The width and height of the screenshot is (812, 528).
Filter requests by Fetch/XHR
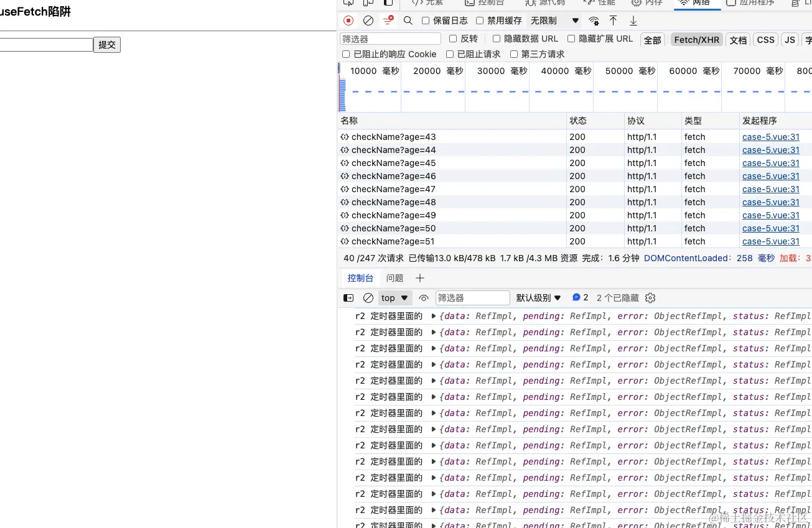click(697, 40)
